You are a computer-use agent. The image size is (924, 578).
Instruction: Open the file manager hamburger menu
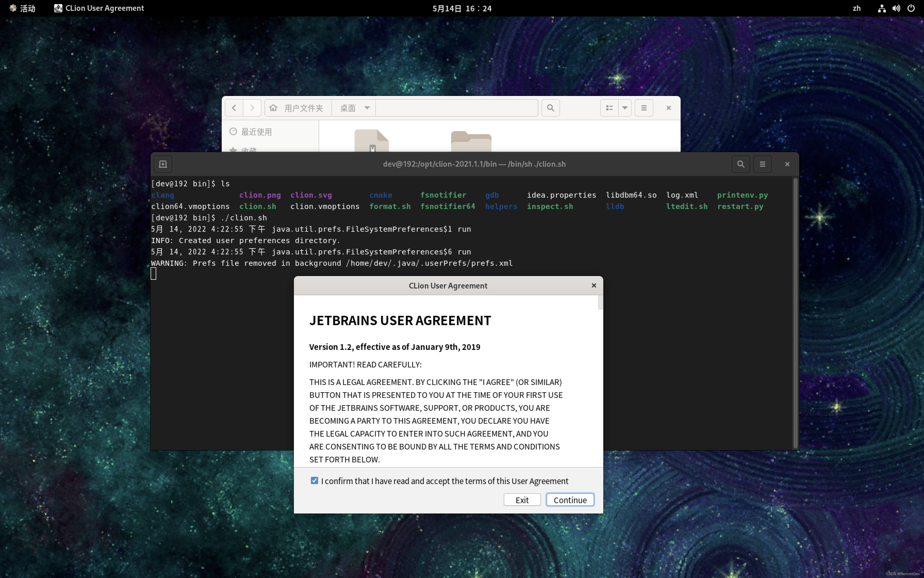[x=644, y=108]
